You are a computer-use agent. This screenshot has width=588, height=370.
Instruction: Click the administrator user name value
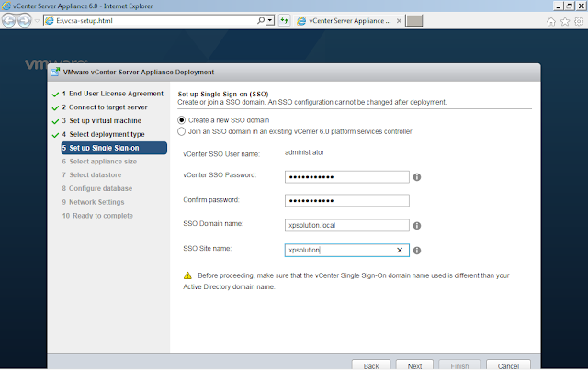304,152
